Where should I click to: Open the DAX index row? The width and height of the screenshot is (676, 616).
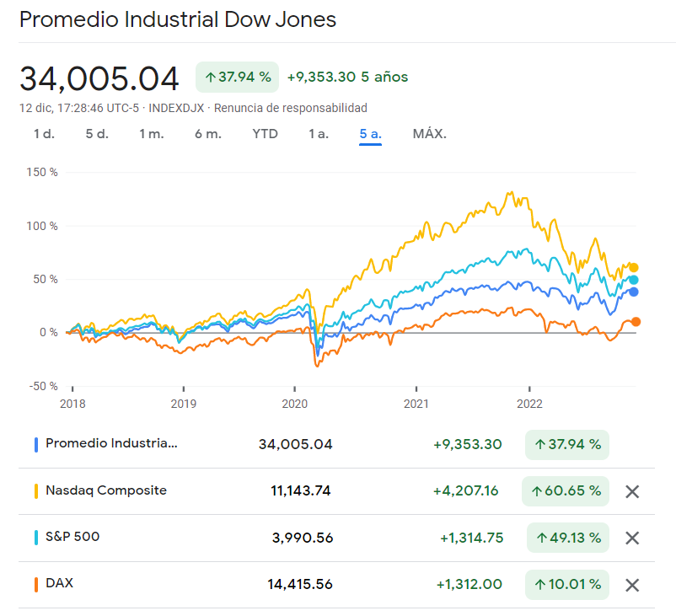tap(336, 585)
